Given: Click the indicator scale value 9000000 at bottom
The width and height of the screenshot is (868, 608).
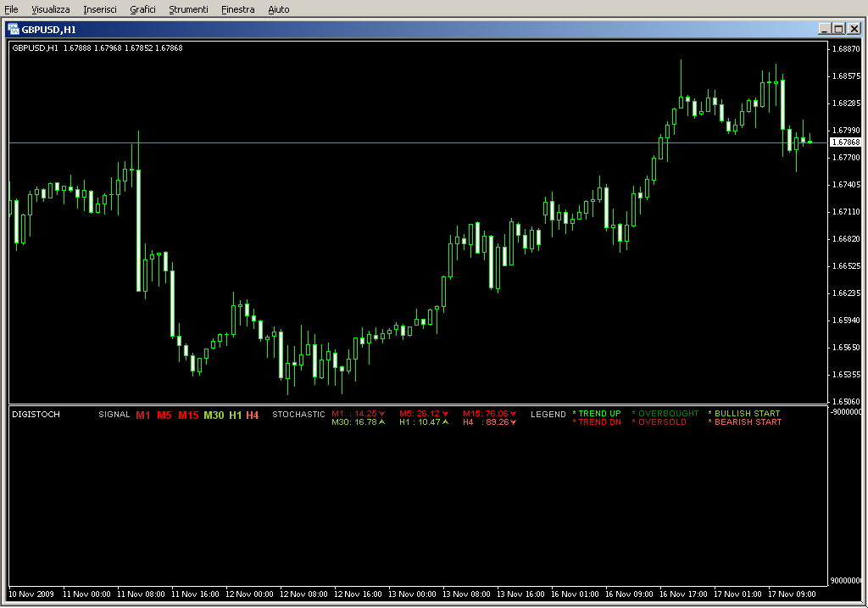Looking at the screenshot, I should coord(846,580).
